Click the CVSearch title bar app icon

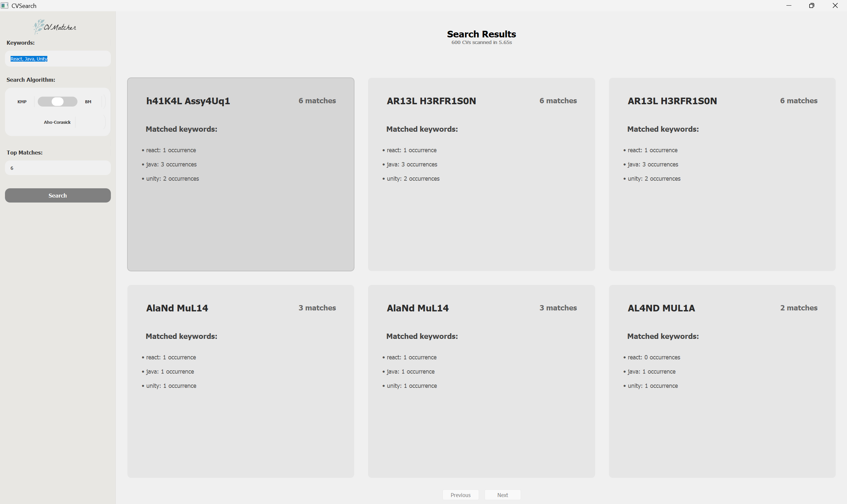point(5,5)
